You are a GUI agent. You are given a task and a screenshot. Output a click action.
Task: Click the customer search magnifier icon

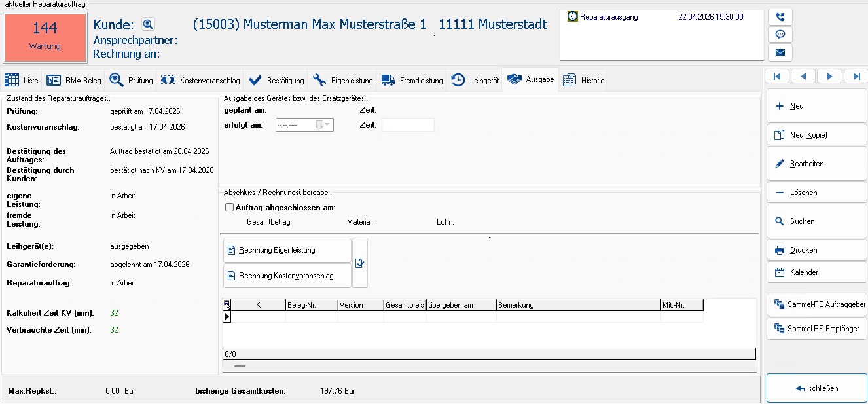coord(148,25)
